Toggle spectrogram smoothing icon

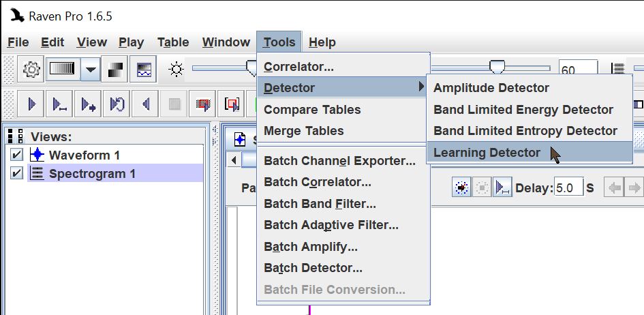[x=143, y=69]
